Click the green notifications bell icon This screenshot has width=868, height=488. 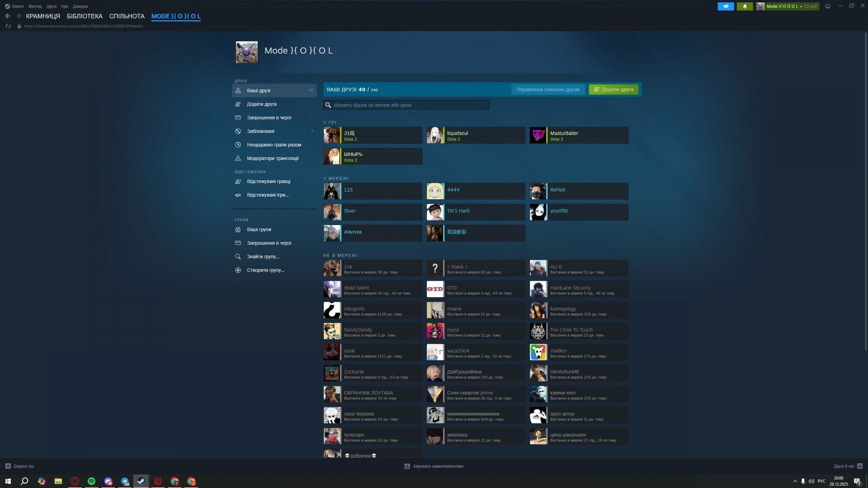745,6
